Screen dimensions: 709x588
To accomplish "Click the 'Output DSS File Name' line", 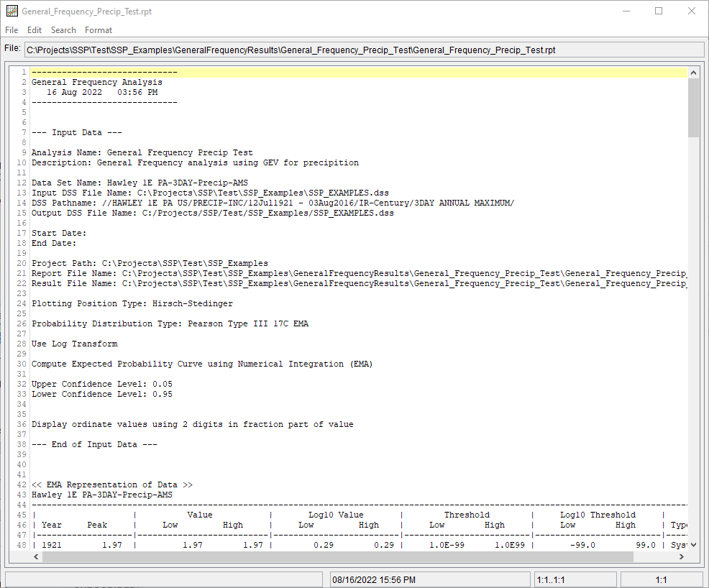I will 213,213.
